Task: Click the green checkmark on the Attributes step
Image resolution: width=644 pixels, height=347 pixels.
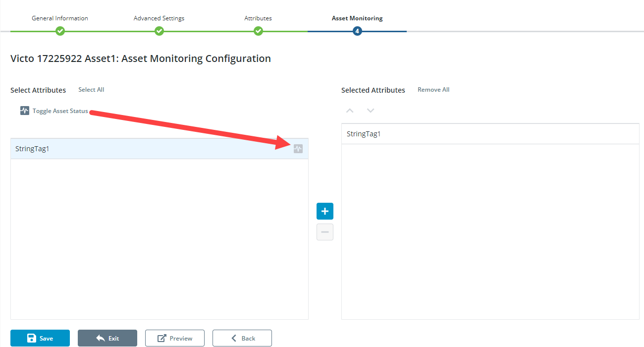Action: [258, 30]
